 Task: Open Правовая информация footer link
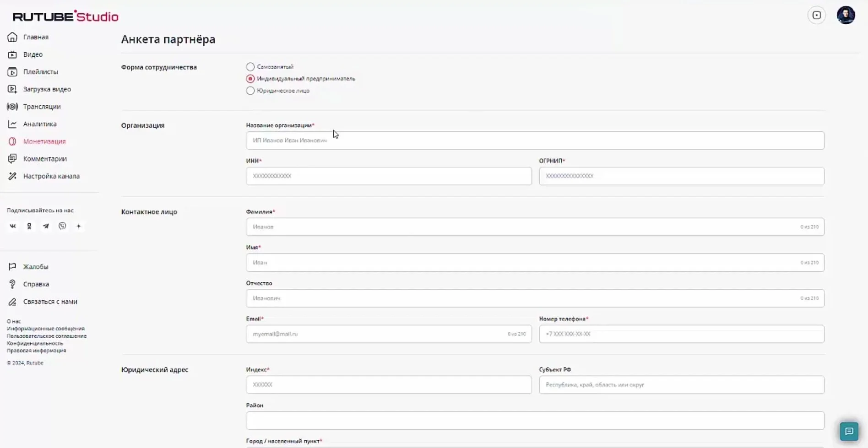coord(37,351)
